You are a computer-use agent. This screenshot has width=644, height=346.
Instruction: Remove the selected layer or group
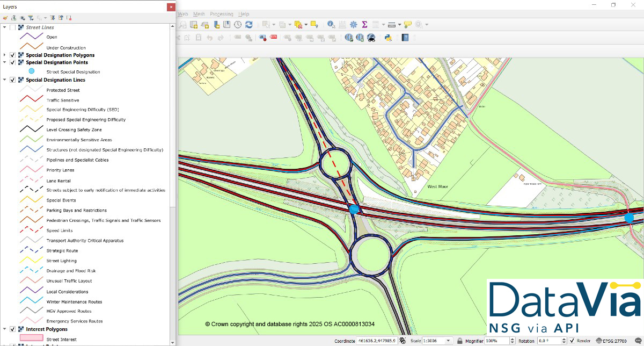click(x=69, y=17)
